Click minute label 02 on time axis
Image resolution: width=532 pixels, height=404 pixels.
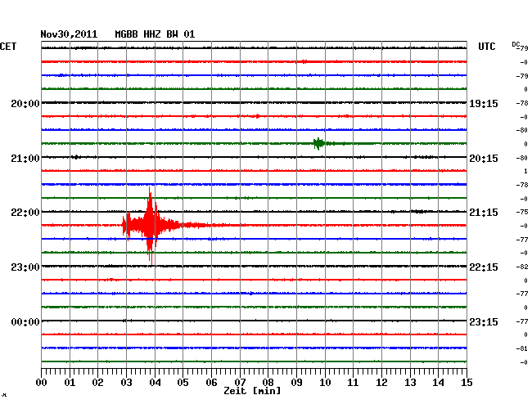[97, 382]
